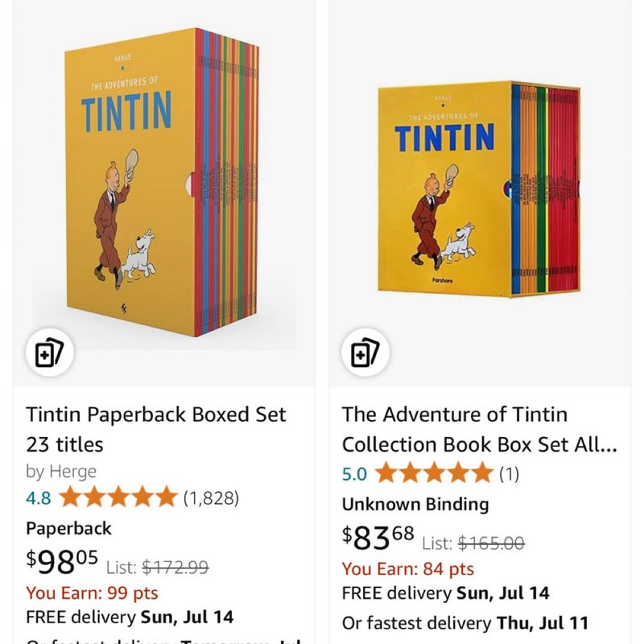Tap the add-to-list icon on the second product image
This screenshot has height=644, width=644.
365,352
